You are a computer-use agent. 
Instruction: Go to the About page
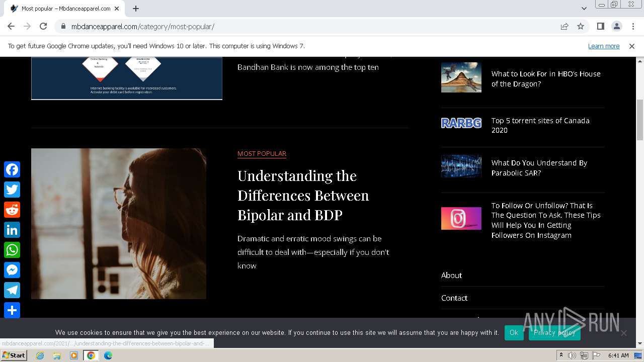click(x=451, y=275)
